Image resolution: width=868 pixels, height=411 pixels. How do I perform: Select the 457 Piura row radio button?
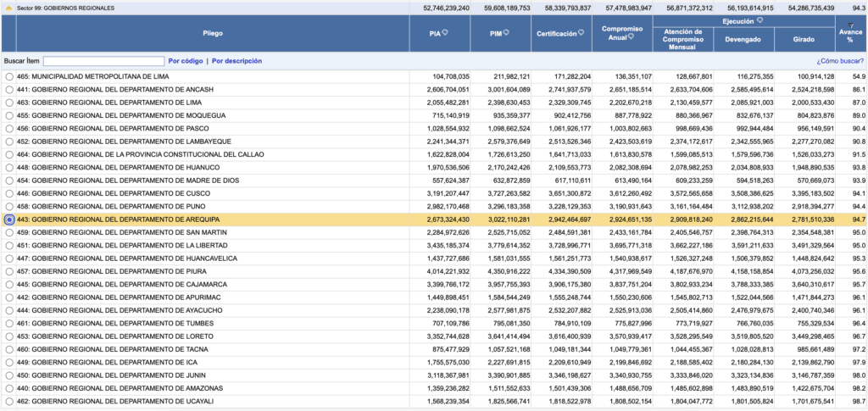pos(9,271)
